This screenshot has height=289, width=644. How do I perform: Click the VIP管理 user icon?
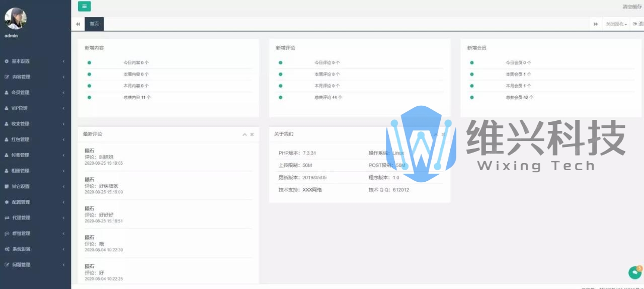[7, 108]
